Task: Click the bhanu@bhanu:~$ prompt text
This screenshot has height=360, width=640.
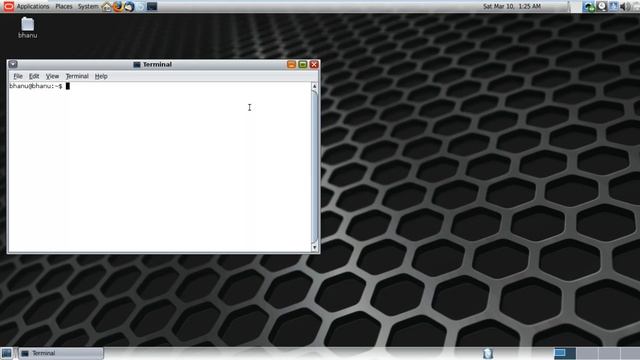Action: point(36,86)
